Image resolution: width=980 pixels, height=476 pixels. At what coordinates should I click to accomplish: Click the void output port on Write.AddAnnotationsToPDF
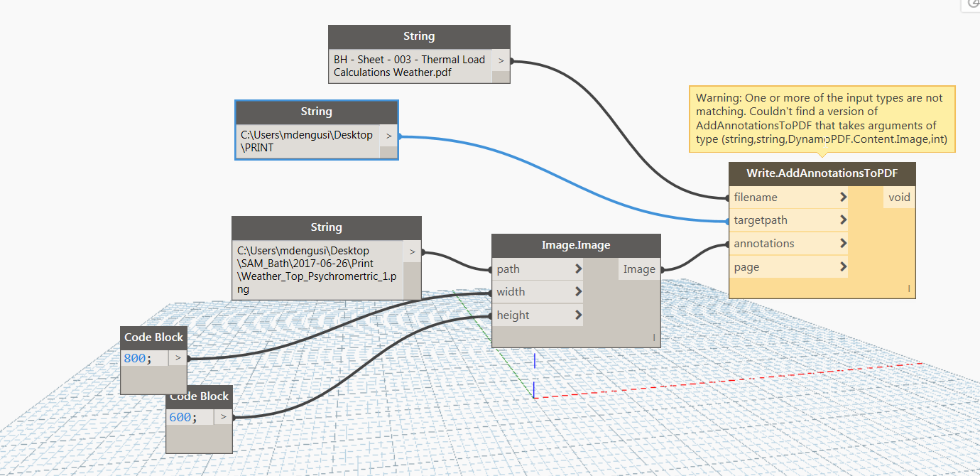pyautogui.click(x=898, y=197)
